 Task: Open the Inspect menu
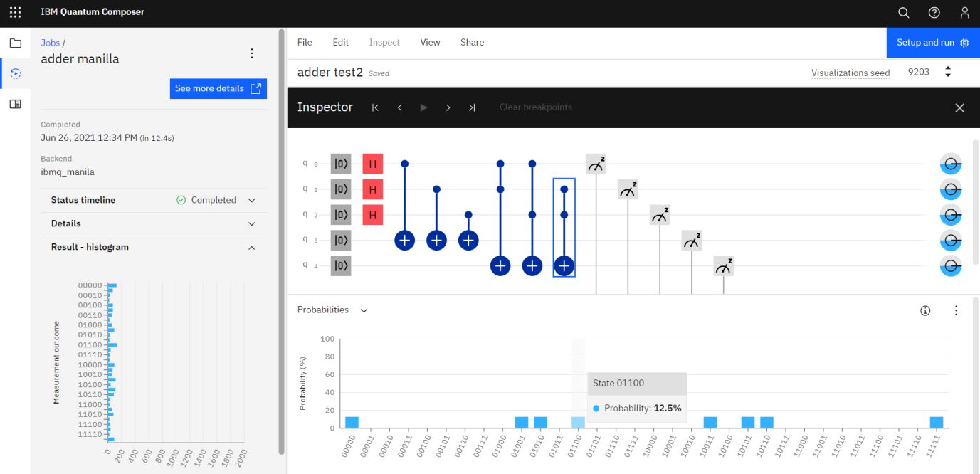(384, 43)
